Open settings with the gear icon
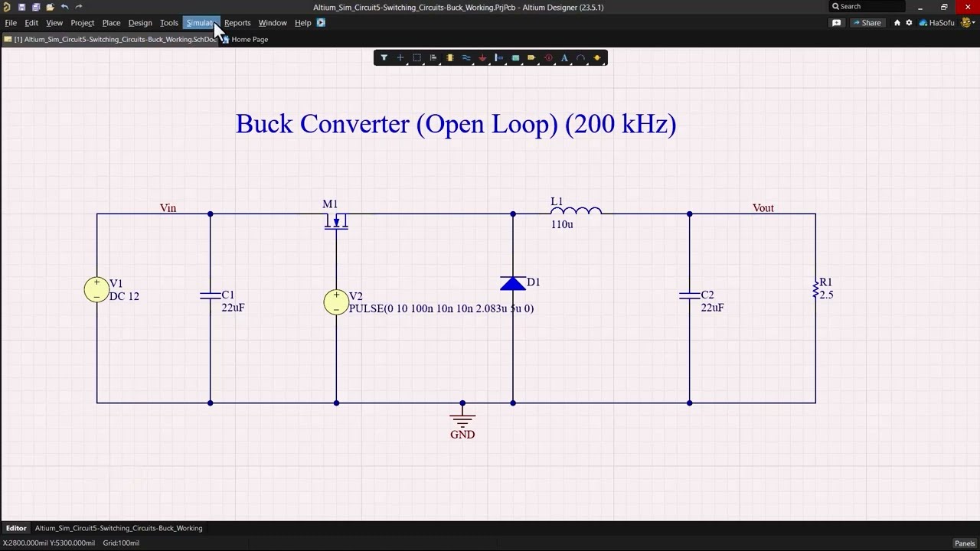Viewport: 980px width, 551px height. (x=909, y=23)
